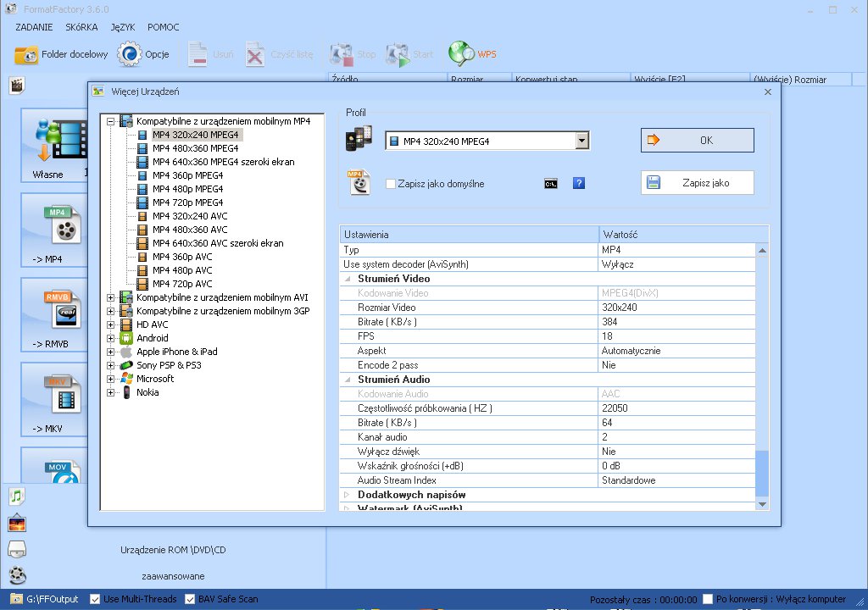Enable Zapisz jako domyślne checkbox
Viewport: 868px width, 610px height.
pos(391,184)
